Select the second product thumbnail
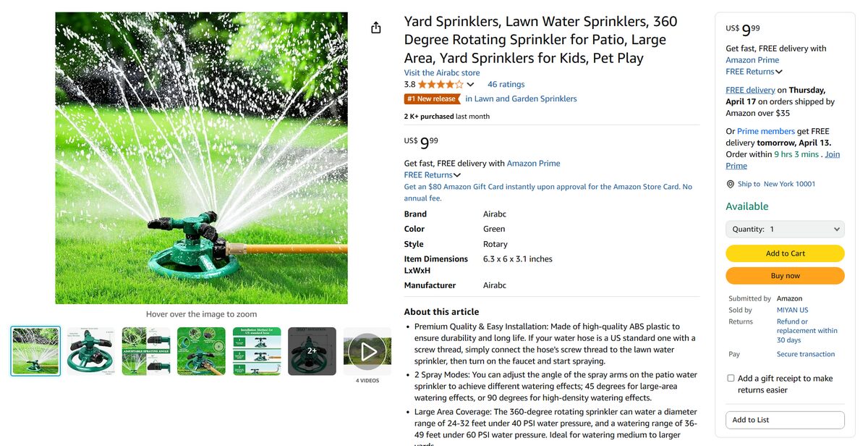This screenshot has width=868, height=446. click(x=90, y=351)
